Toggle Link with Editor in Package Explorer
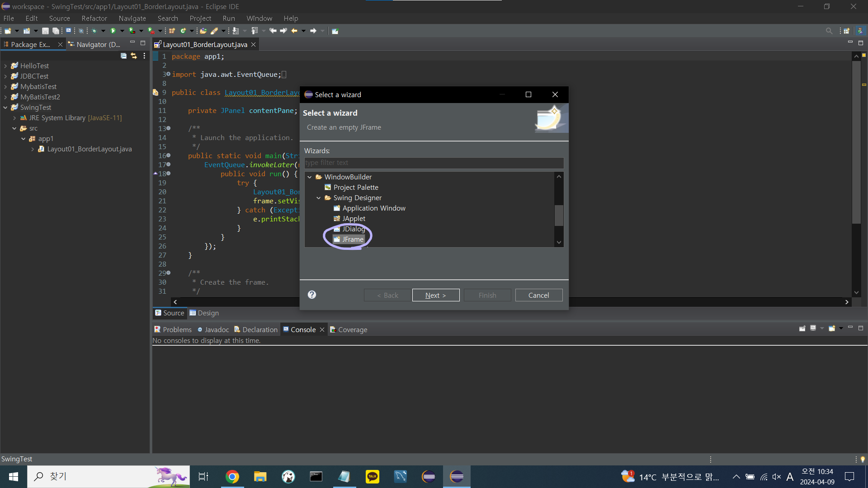Viewport: 868px width, 488px height. pos(134,56)
